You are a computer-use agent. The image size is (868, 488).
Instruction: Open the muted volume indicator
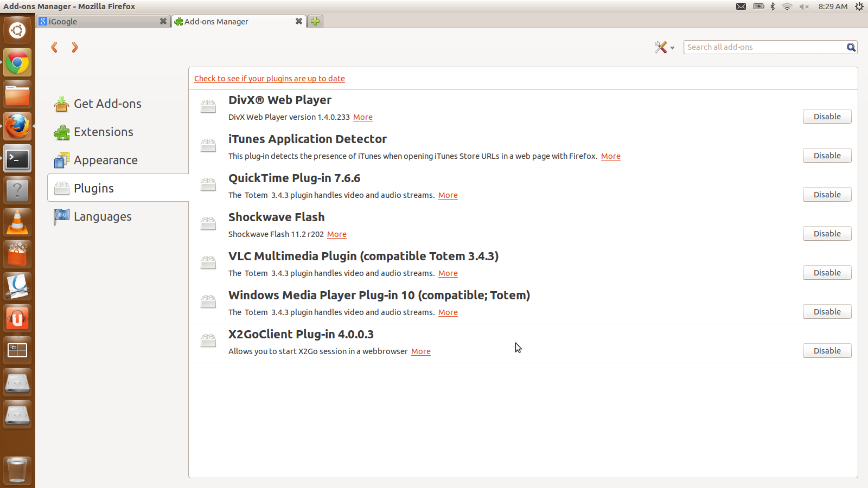(x=804, y=7)
